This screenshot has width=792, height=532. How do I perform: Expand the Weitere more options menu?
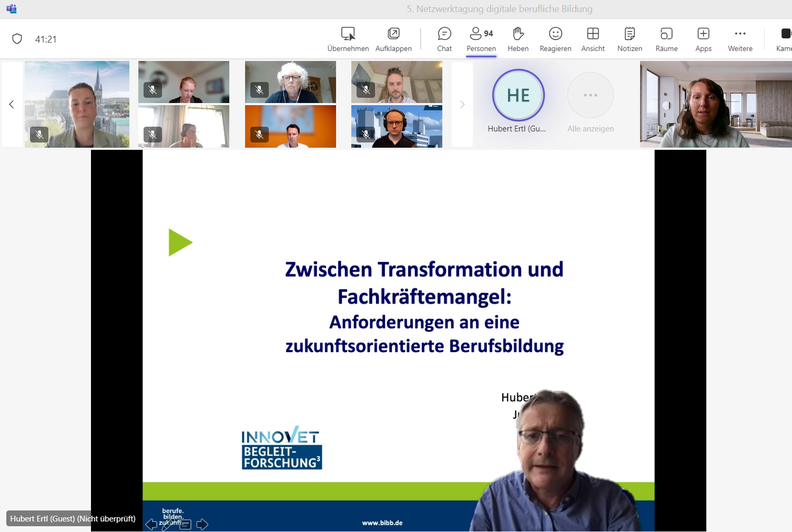pos(740,39)
